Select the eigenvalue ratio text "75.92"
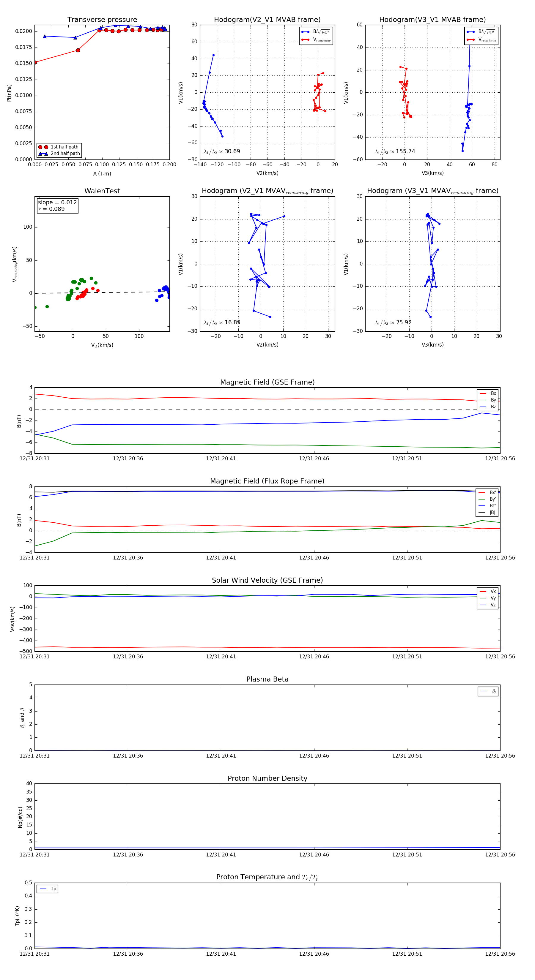535x980 pixels. tap(404, 323)
